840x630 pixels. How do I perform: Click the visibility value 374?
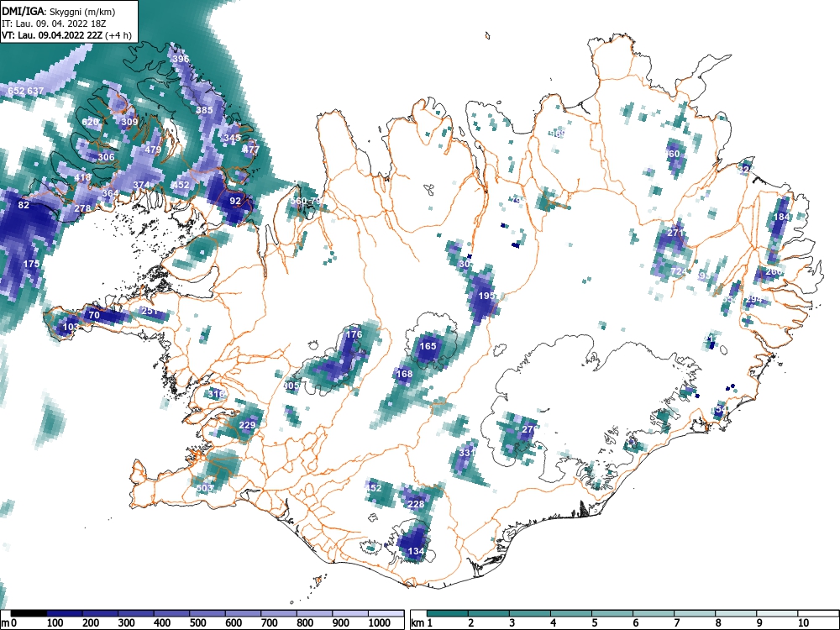[x=141, y=185]
